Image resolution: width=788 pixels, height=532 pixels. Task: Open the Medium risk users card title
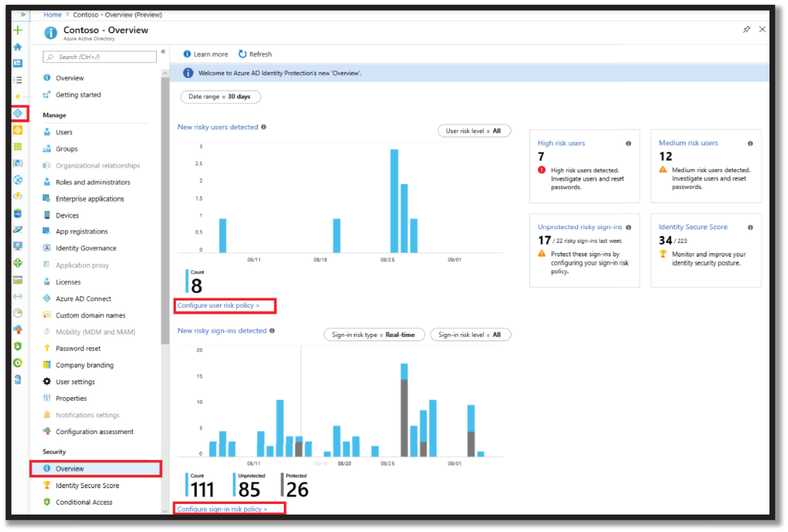(x=688, y=143)
